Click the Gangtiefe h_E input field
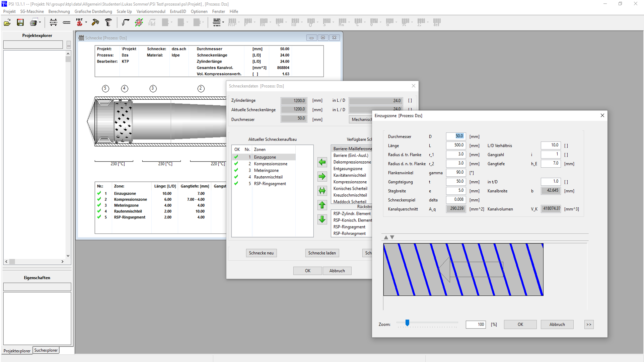Viewport: 644px width, 362px height. coord(551,163)
